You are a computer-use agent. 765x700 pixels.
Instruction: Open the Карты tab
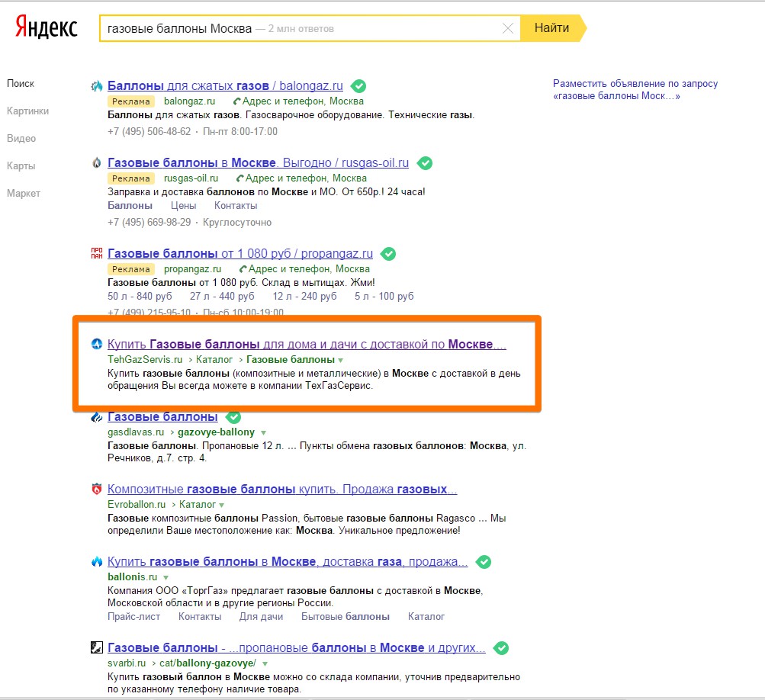pos(21,165)
